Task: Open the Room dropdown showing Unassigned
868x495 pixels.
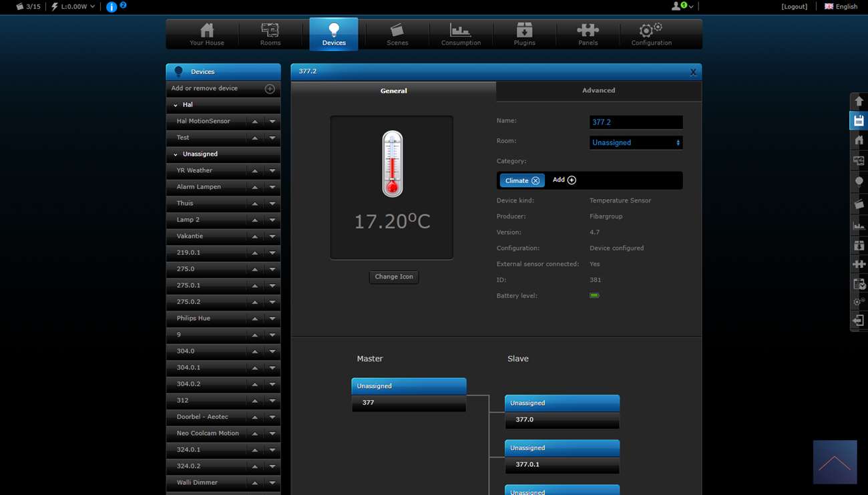Action: click(636, 143)
